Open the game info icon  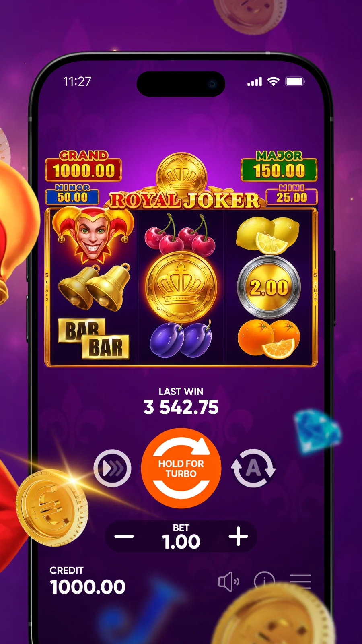pos(264,582)
